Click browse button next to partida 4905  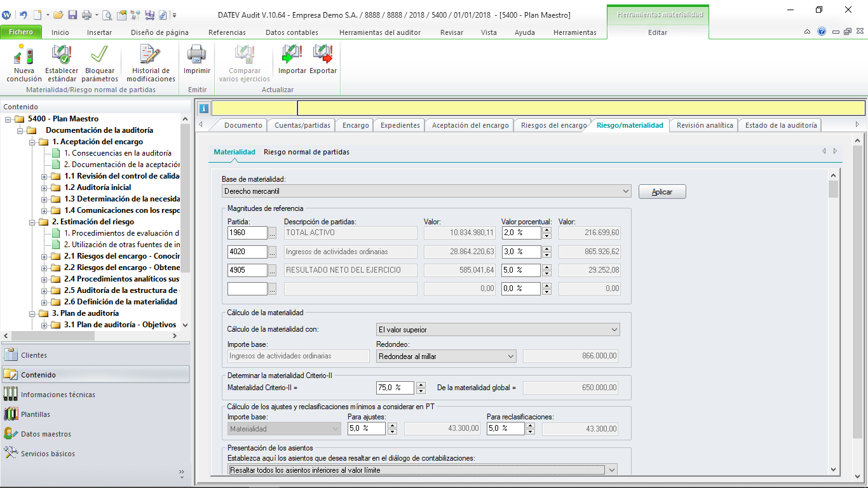(x=273, y=270)
